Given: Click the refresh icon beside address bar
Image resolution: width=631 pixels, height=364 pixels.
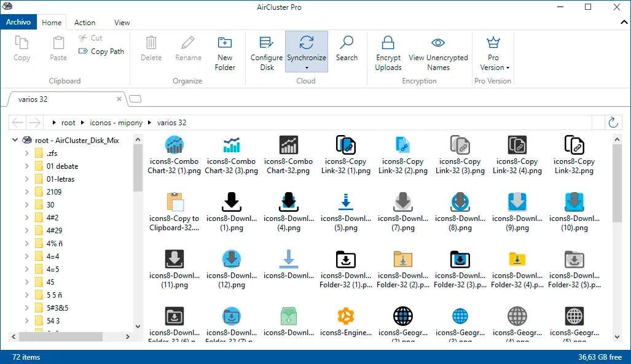Looking at the screenshot, I should (x=613, y=122).
